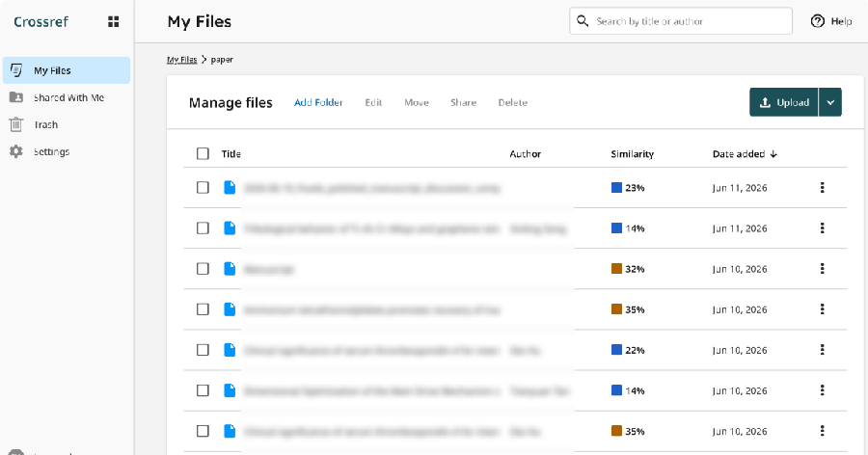Check the box for the 23% similarity file

(203, 188)
